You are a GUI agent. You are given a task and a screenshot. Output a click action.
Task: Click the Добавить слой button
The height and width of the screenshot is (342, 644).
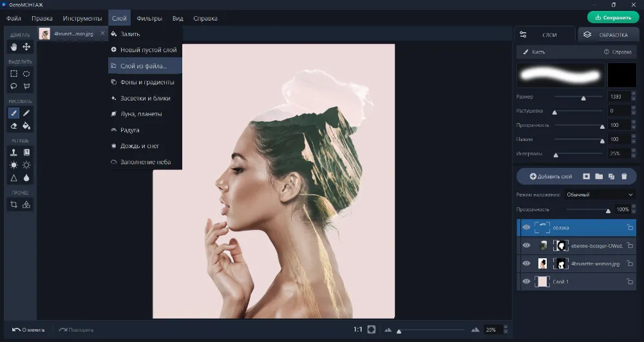tap(551, 176)
